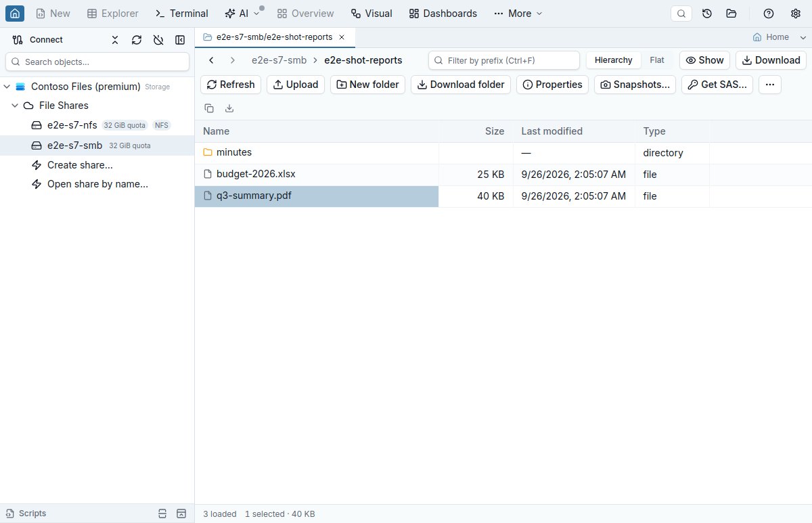Click the e2e-s7-smb breadcrumb
812x523 pixels.
[279, 60]
